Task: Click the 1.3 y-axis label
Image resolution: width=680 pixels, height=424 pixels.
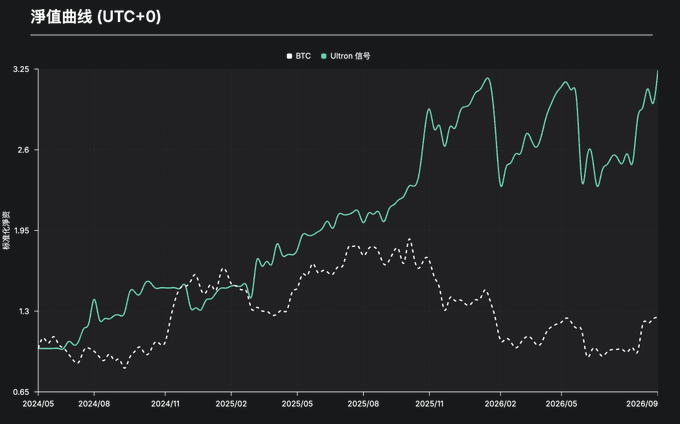Action: (23, 311)
